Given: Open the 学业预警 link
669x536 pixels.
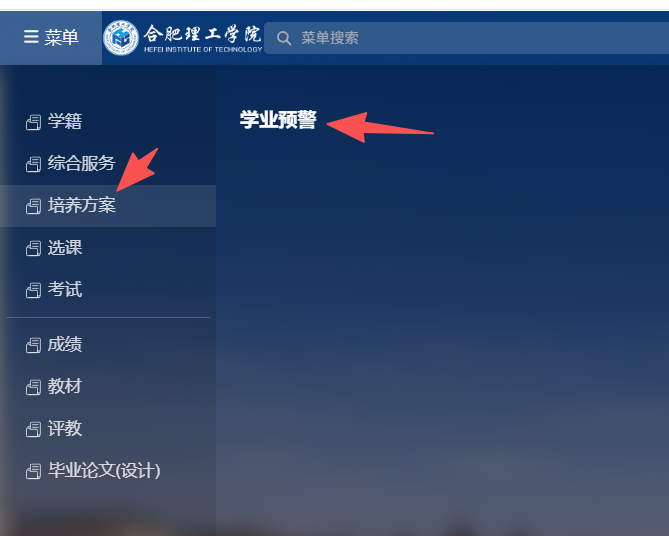Looking at the screenshot, I should [278, 119].
